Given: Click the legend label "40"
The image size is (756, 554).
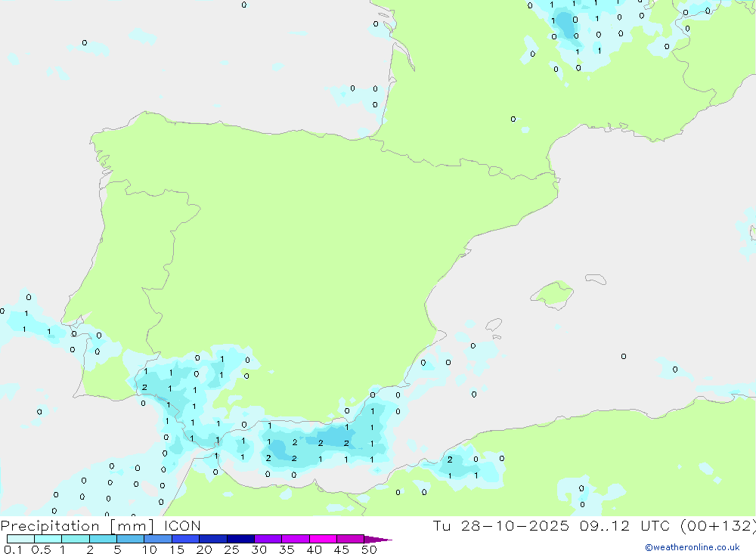Looking at the screenshot, I should tap(314, 549).
